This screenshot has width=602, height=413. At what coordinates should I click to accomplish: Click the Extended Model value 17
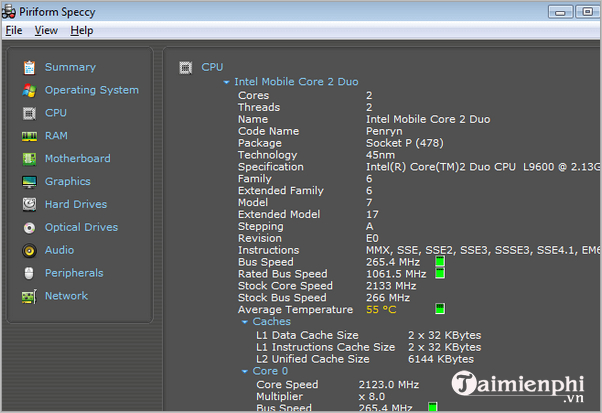[372, 215]
